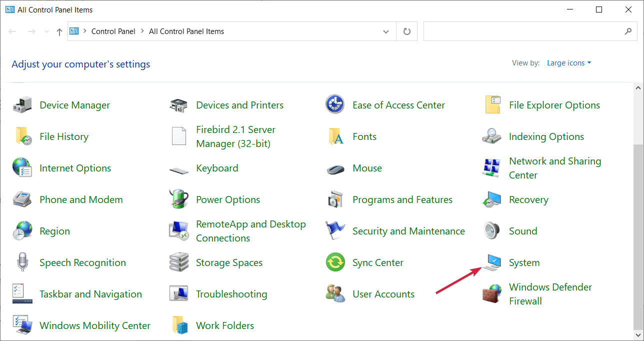The height and width of the screenshot is (341, 644).
Task: Open the Phone and Modem icon
Action: point(22,199)
